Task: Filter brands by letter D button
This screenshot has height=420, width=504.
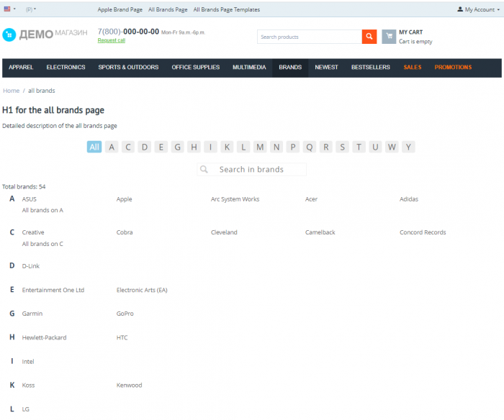Action: tap(145, 147)
